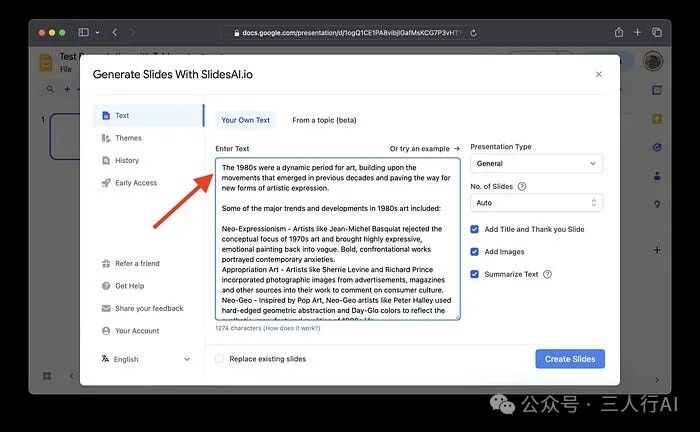Uncheck the Add Images checkbox
Image resolution: width=700 pixels, height=432 pixels.
coord(475,252)
